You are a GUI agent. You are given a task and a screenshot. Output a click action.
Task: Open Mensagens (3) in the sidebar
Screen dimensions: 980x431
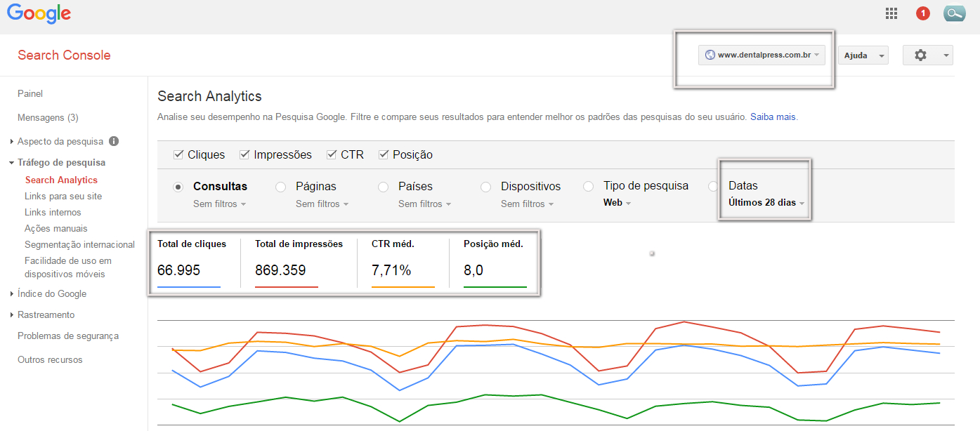tap(48, 117)
